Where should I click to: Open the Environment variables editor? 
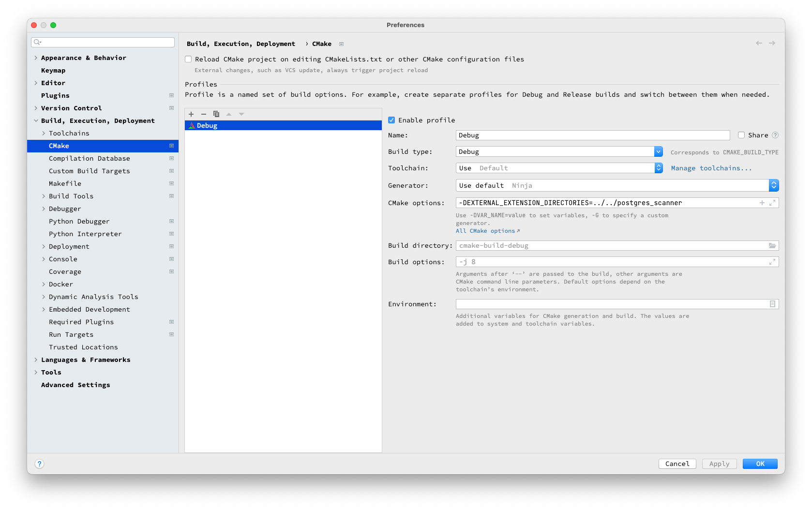(772, 304)
